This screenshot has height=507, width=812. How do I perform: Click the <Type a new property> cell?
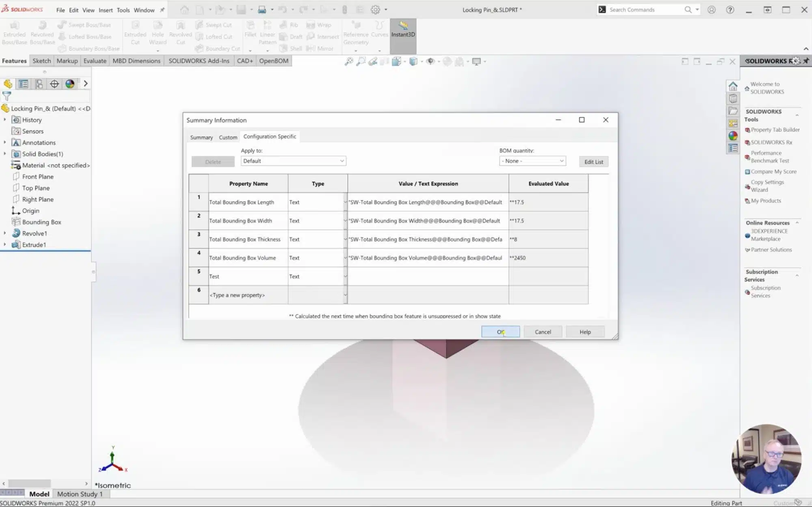click(248, 295)
